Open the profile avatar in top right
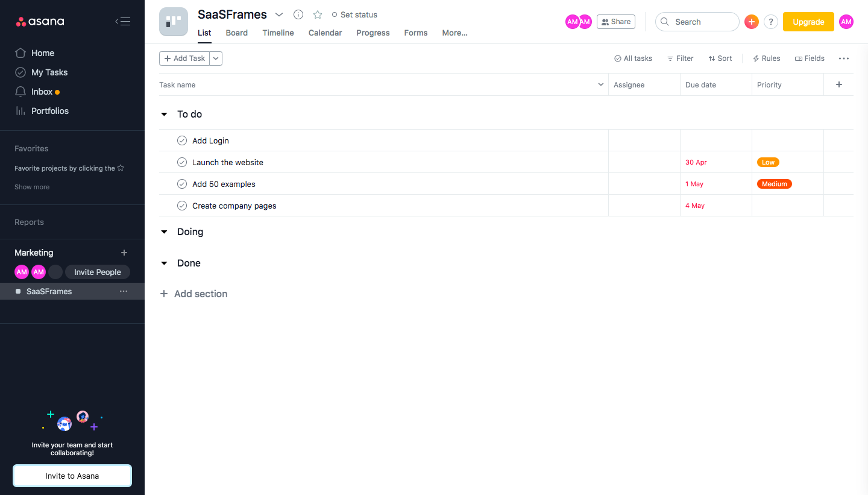The height and width of the screenshot is (495, 868). tap(846, 22)
